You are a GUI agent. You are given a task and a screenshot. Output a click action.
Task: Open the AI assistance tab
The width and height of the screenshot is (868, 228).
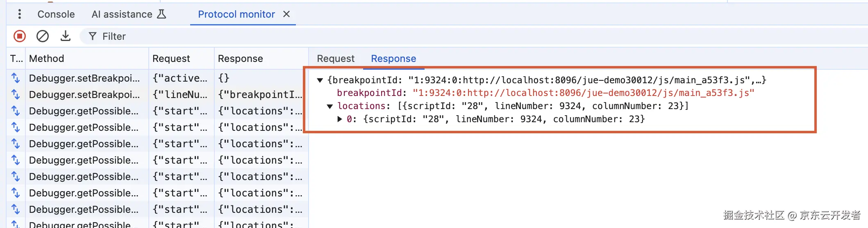pyautogui.click(x=122, y=14)
